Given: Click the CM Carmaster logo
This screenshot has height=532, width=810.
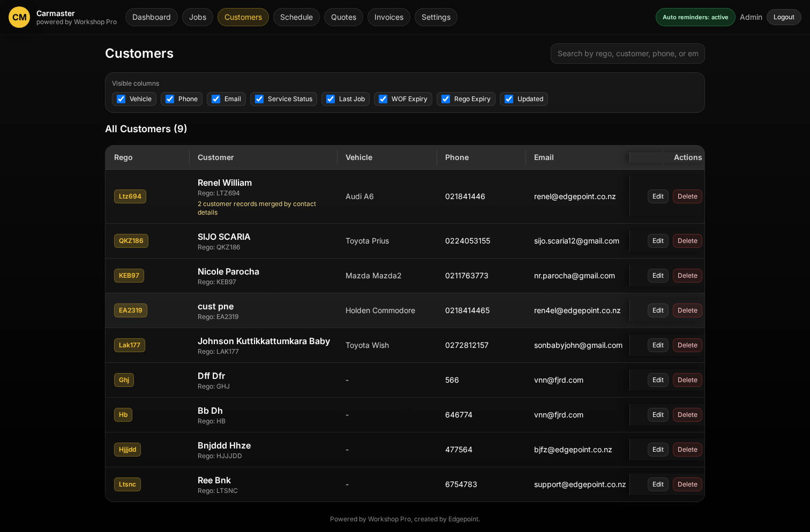Looking at the screenshot, I should coord(19,17).
